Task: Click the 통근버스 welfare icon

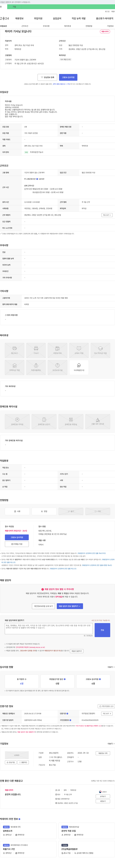Action: (x=14, y=350)
